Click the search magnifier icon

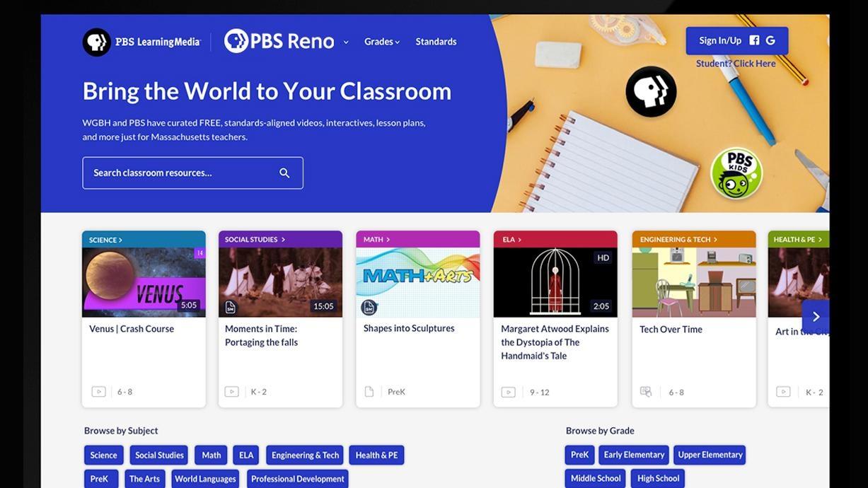[x=284, y=173]
